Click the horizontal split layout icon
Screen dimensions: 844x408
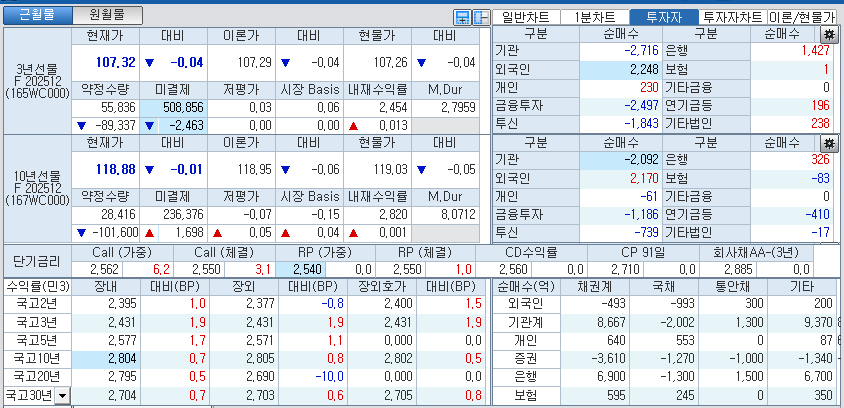click(x=462, y=17)
